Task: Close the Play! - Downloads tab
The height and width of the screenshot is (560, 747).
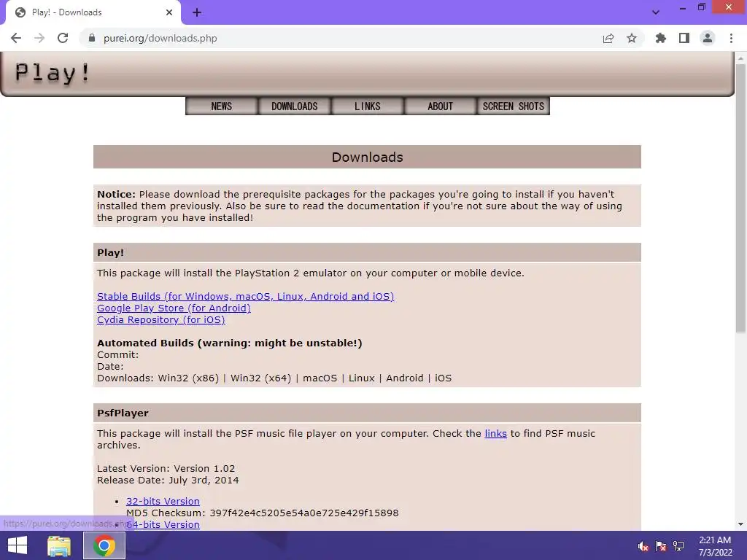Action: click(x=169, y=12)
